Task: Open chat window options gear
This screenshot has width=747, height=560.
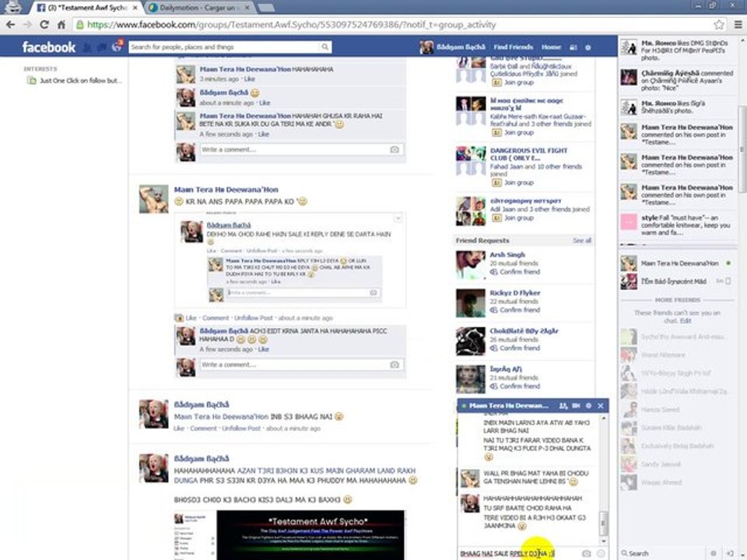Action: [x=588, y=406]
